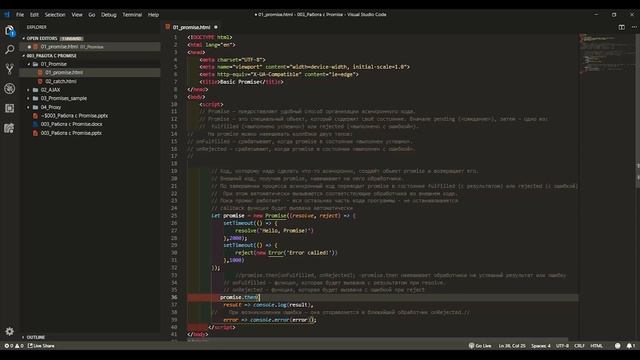This screenshot has height=360, width=640.
Task: Collapse the Open Editors section
Action: click(24, 38)
